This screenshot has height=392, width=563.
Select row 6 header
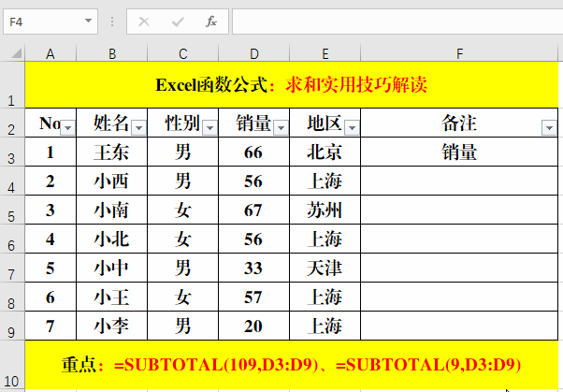click(x=12, y=239)
